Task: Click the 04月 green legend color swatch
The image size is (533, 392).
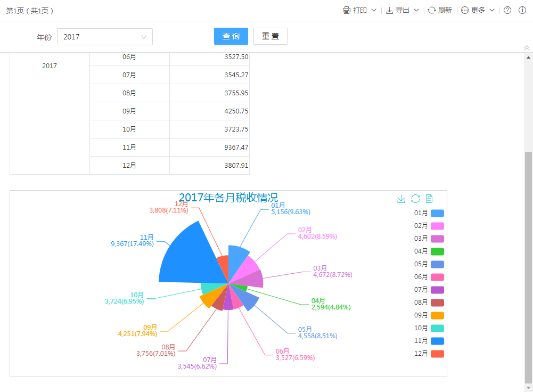Action: click(437, 251)
